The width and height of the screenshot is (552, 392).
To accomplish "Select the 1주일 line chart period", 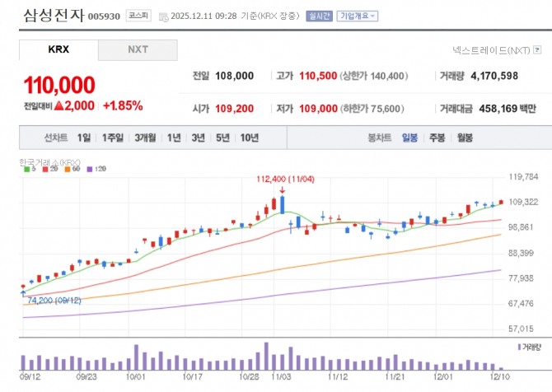I will tap(112, 138).
